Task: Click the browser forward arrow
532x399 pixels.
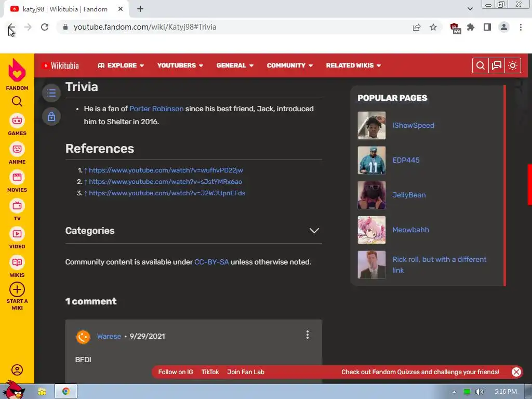Action: 28,27
